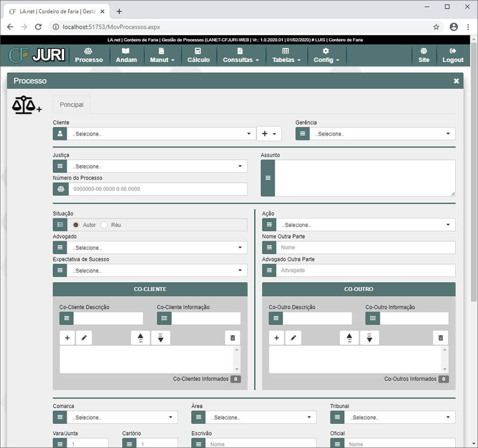This screenshot has width=478, height=448.
Task: Click the Número do Processo input field
Action: click(158, 189)
